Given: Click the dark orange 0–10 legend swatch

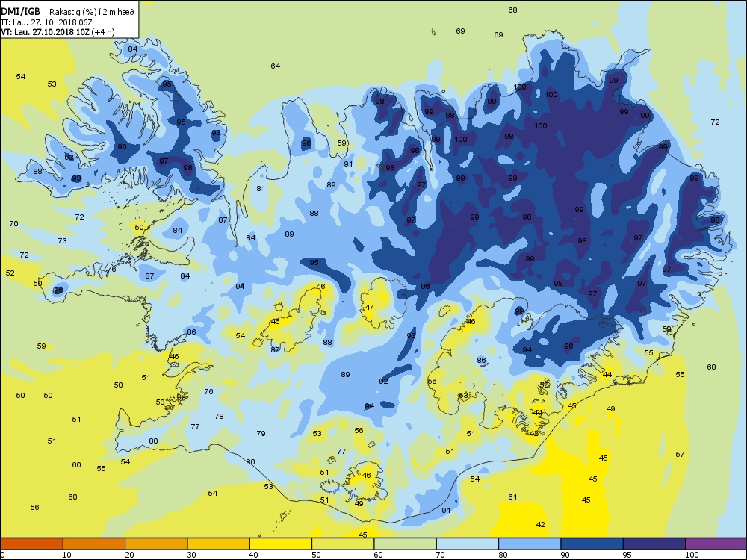Looking at the screenshot, I should [31, 544].
